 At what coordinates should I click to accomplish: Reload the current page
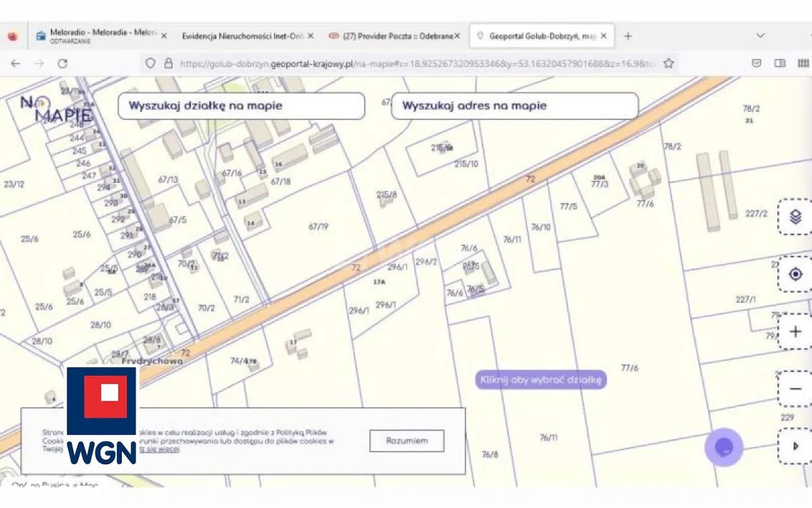pos(62,63)
